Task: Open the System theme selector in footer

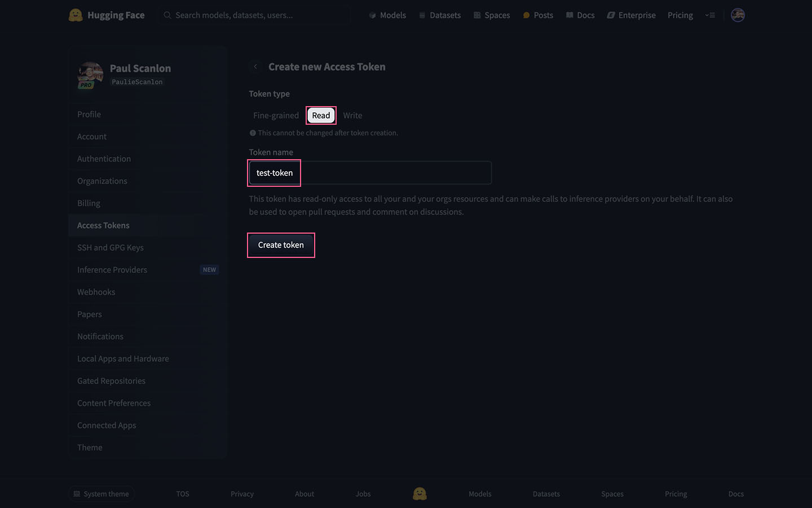Action: pos(101,494)
